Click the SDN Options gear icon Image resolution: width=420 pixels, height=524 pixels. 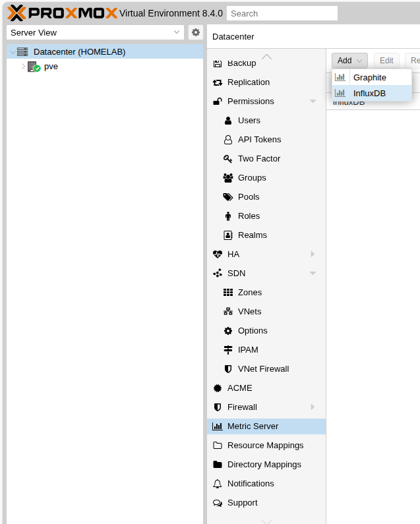point(228,331)
